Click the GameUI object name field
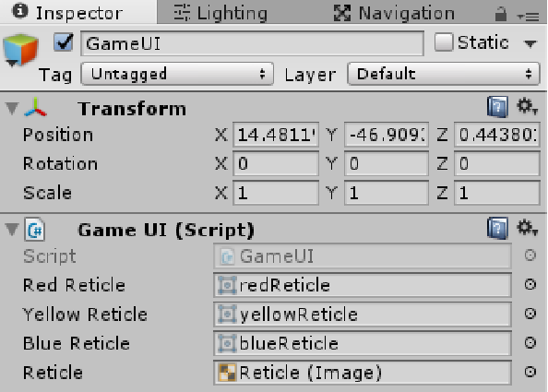This screenshot has height=392, width=548. [x=253, y=43]
